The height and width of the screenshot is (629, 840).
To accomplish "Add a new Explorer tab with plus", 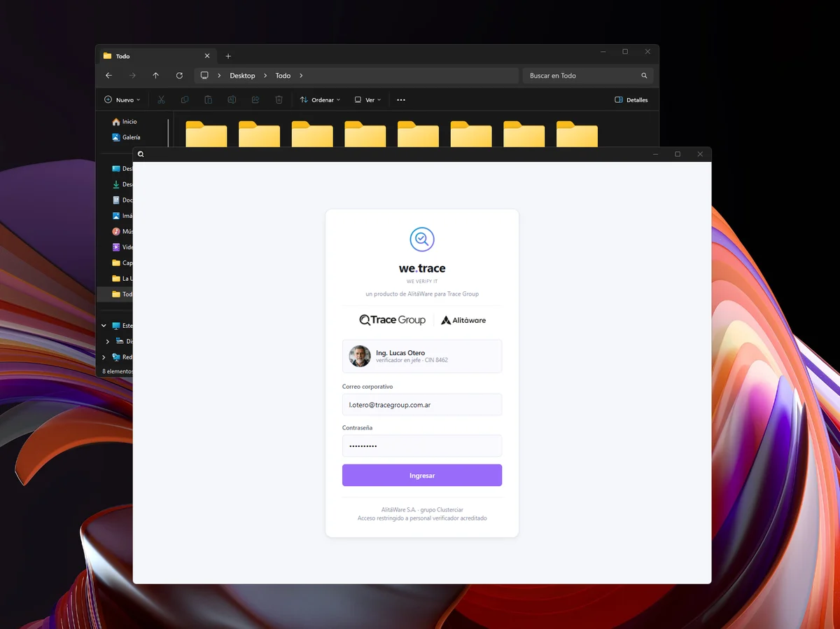I will [228, 56].
